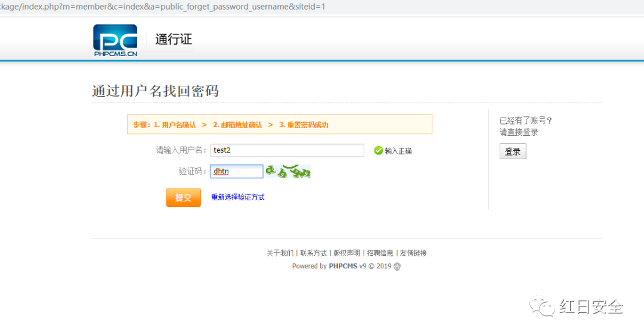644x335 pixels.
Task: Click step 2 邮箱地址确认
Action: tap(237, 125)
